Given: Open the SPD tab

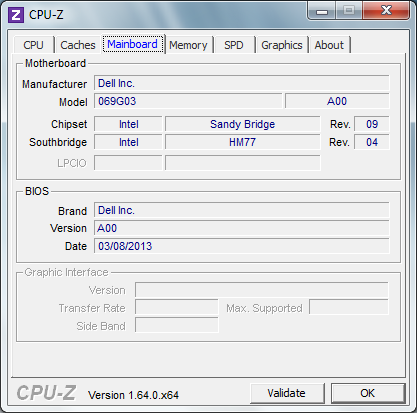Looking at the screenshot, I should [234, 45].
